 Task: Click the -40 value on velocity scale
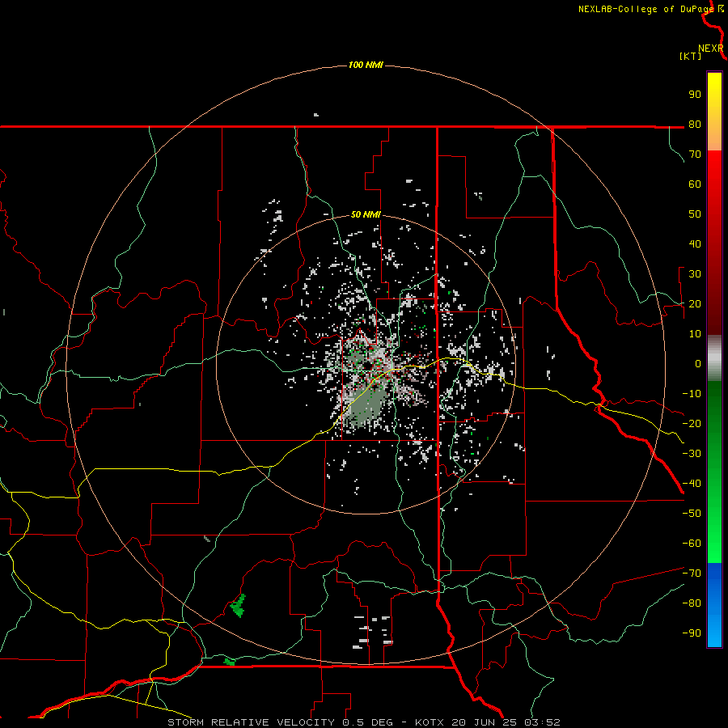pos(692,484)
